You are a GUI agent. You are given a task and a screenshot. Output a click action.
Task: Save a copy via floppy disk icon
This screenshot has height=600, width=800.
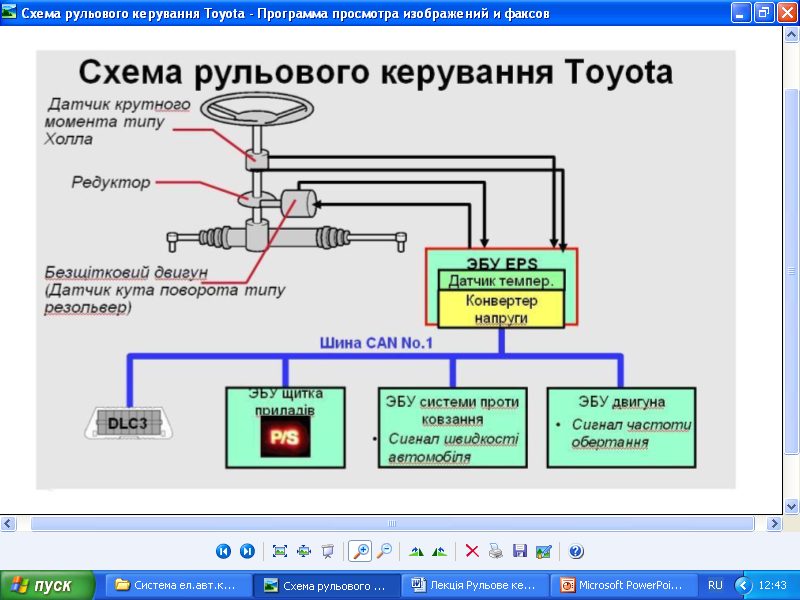[520, 551]
